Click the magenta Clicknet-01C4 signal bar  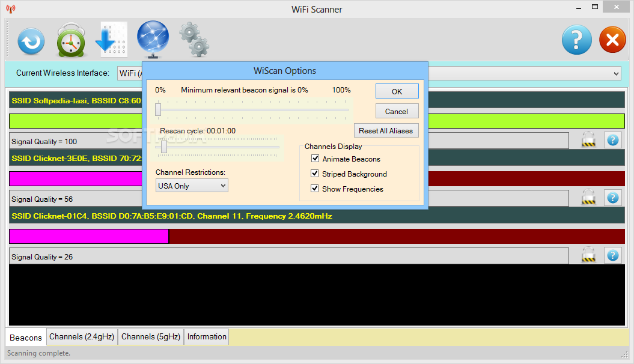coord(89,236)
